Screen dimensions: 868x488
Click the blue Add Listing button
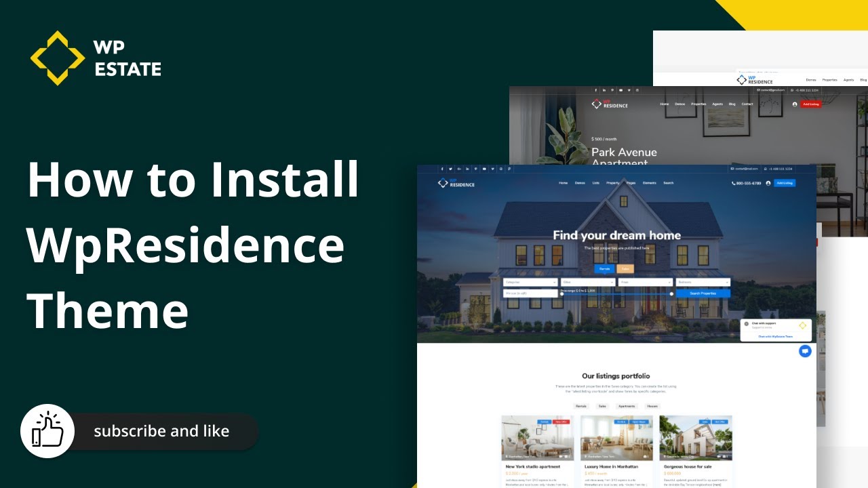(x=785, y=183)
